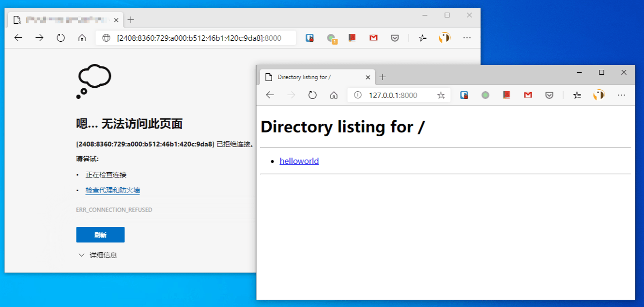Click the address bar showing the IPv6 address
This screenshot has height=307, width=644.
point(199,38)
